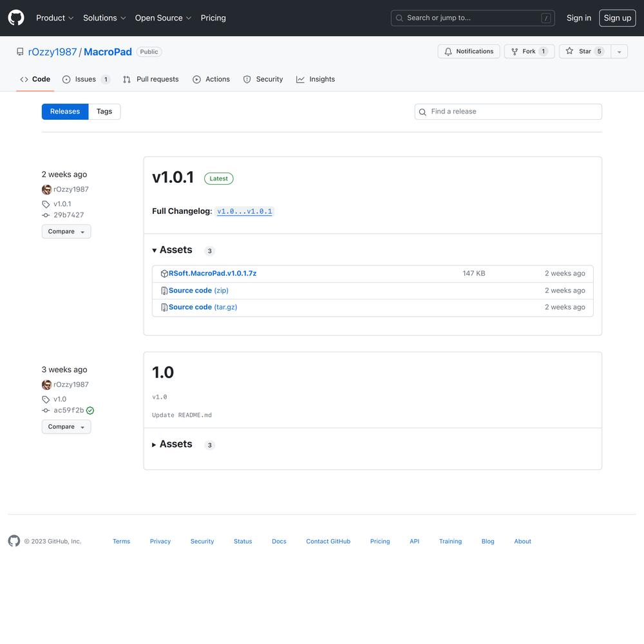Open the Open Source menu
644x644 pixels.
[x=163, y=18]
